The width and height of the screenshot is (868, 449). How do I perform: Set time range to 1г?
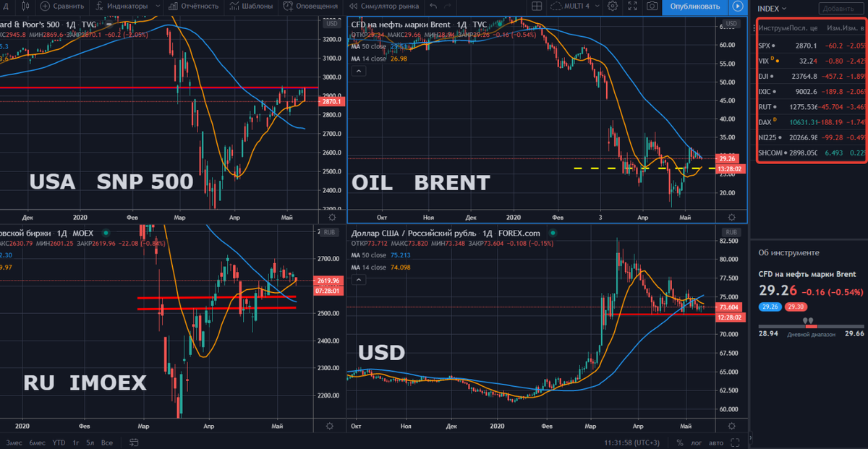coord(77,442)
